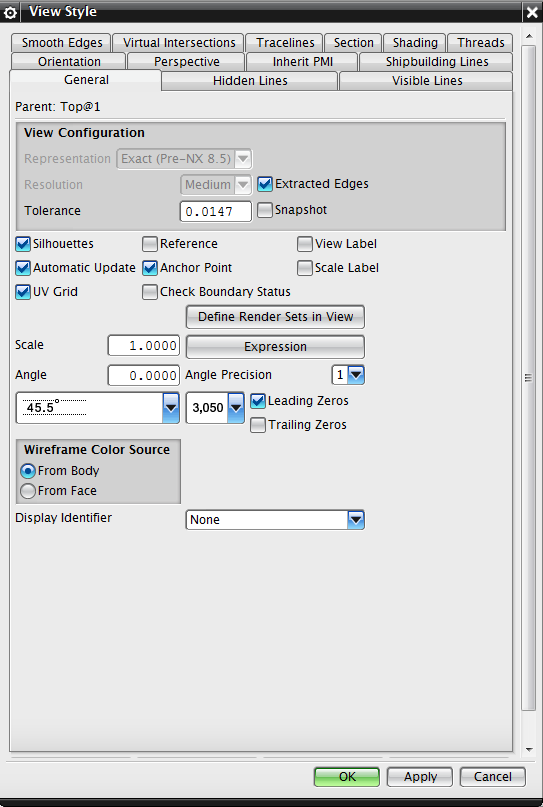The height and width of the screenshot is (807, 543).
Task: Open the Shading tab
Action: pyautogui.click(x=415, y=43)
